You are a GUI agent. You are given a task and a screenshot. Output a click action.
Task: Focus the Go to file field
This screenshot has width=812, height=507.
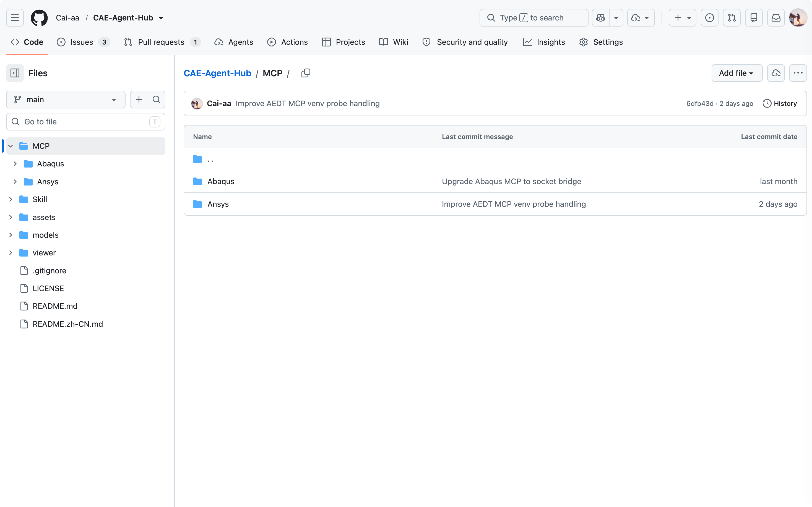(85, 122)
